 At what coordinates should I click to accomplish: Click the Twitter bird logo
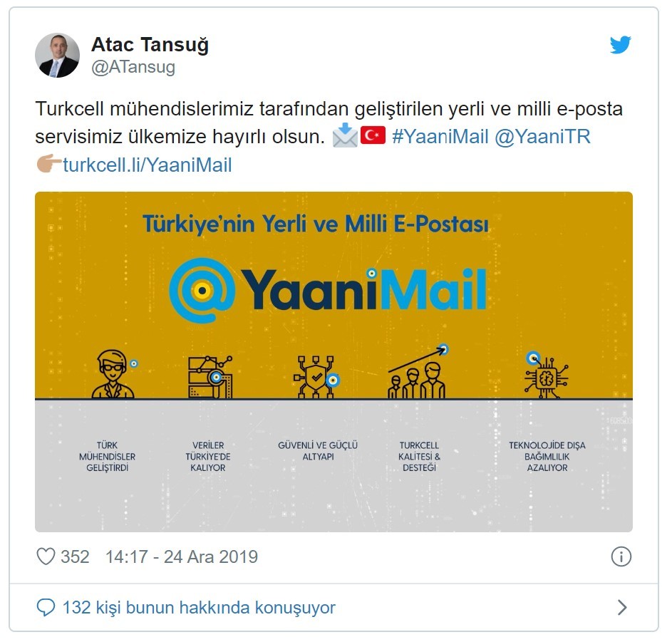620,45
